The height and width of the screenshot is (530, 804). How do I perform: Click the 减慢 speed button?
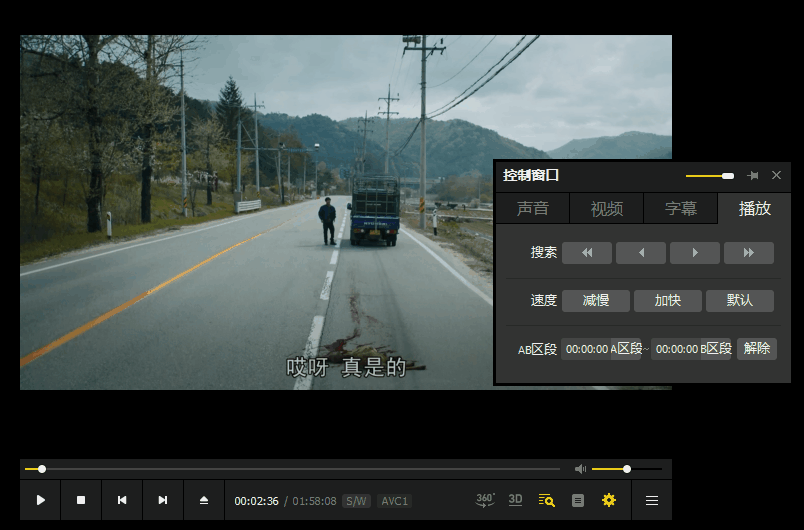coord(596,300)
